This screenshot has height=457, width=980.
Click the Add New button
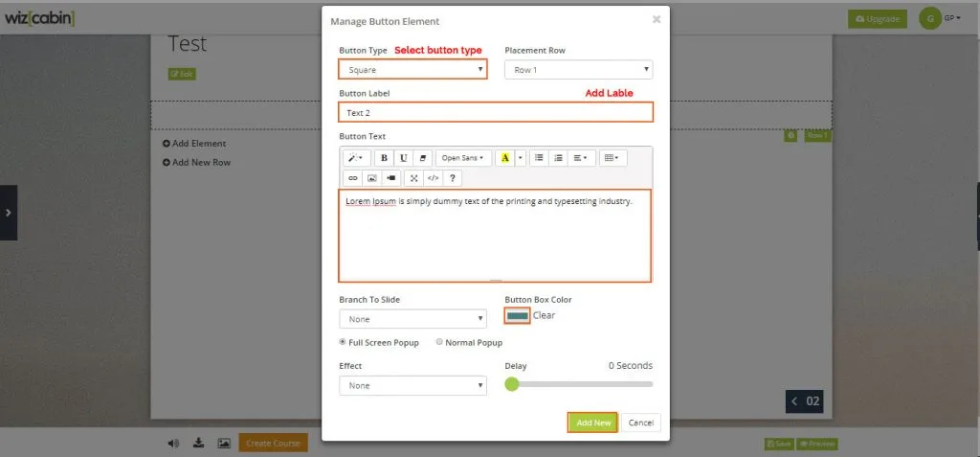pos(593,423)
